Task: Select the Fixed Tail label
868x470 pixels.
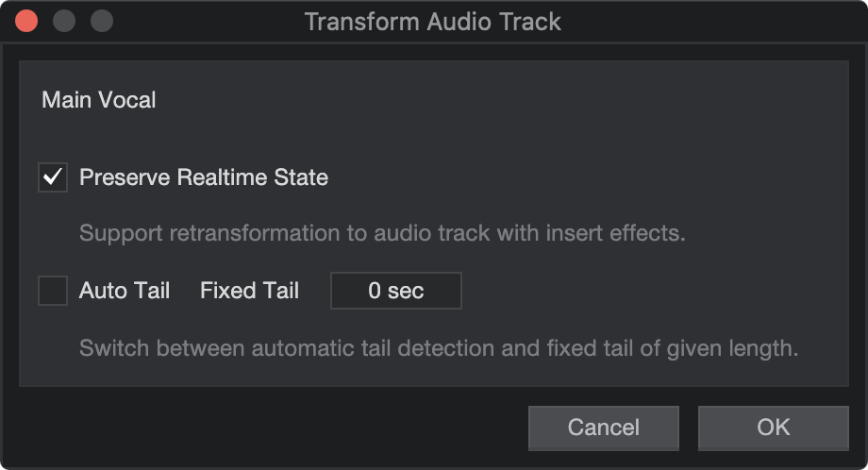Action: click(x=250, y=291)
